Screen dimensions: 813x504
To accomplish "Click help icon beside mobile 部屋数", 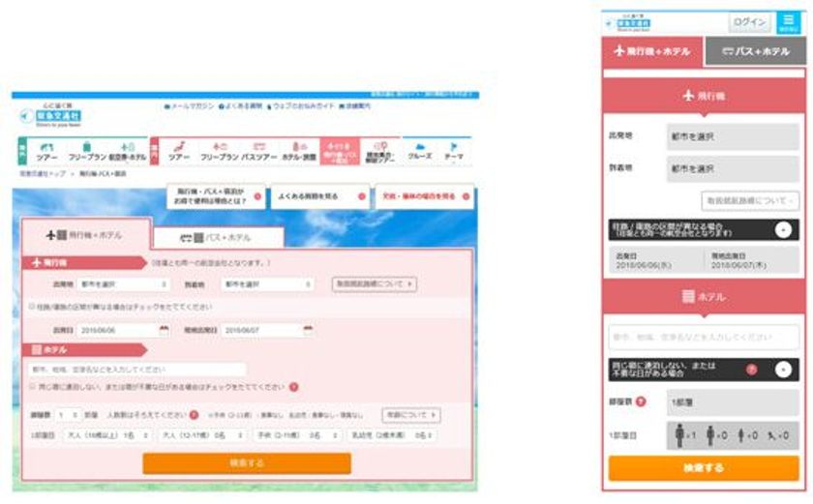I will point(641,401).
